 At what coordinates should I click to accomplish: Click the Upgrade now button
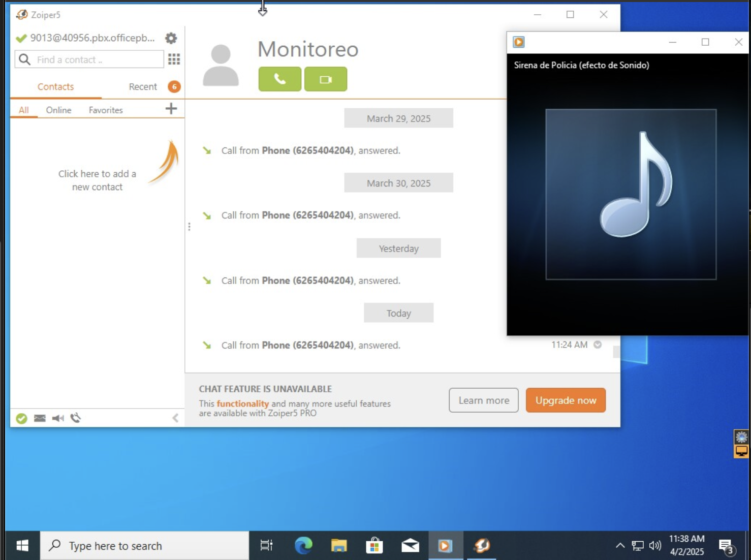[x=566, y=400]
